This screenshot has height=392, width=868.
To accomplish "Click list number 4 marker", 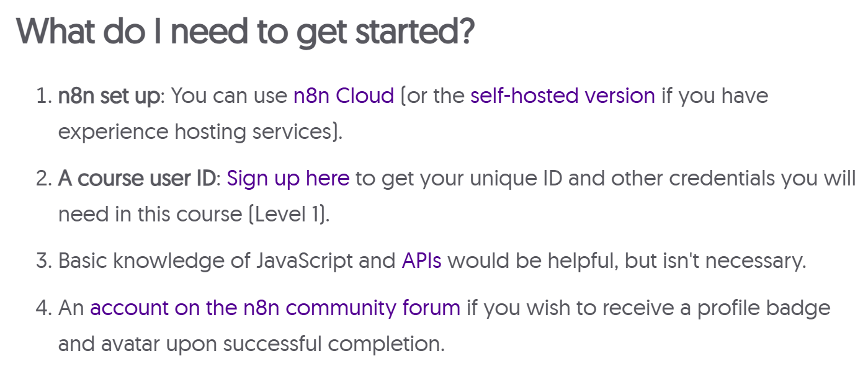I will tap(43, 308).
